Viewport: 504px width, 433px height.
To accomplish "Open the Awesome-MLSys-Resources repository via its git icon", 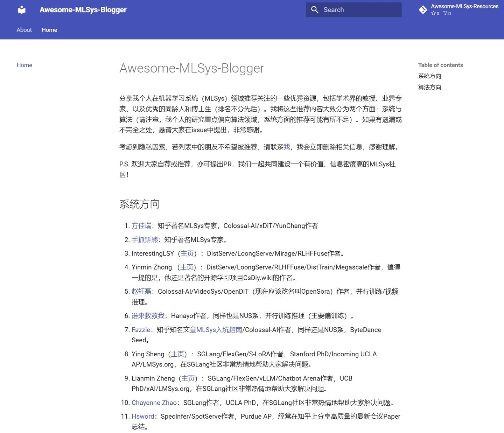I will (423, 10).
